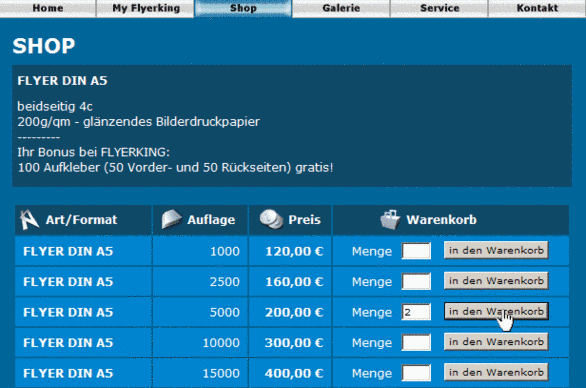
Task: Click the Art/Format compass icon
Action: [29, 219]
